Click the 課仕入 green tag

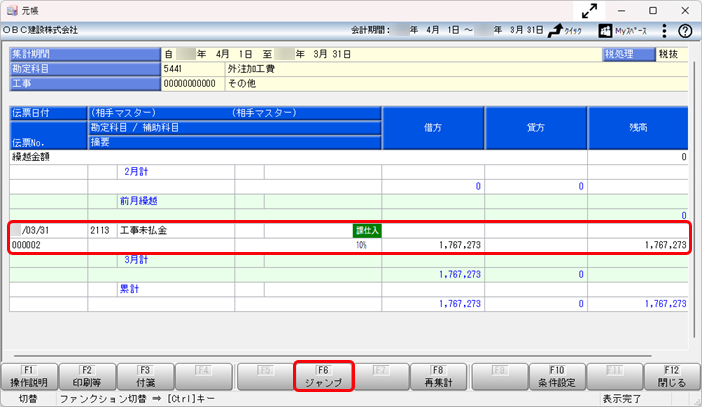[x=367, y=231]
